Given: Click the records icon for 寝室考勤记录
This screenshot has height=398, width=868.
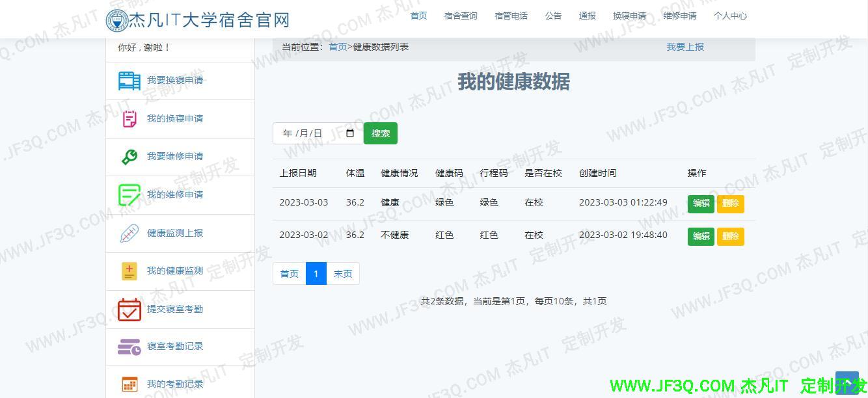Looking at the screenshot, I should (x=128, y=347).
